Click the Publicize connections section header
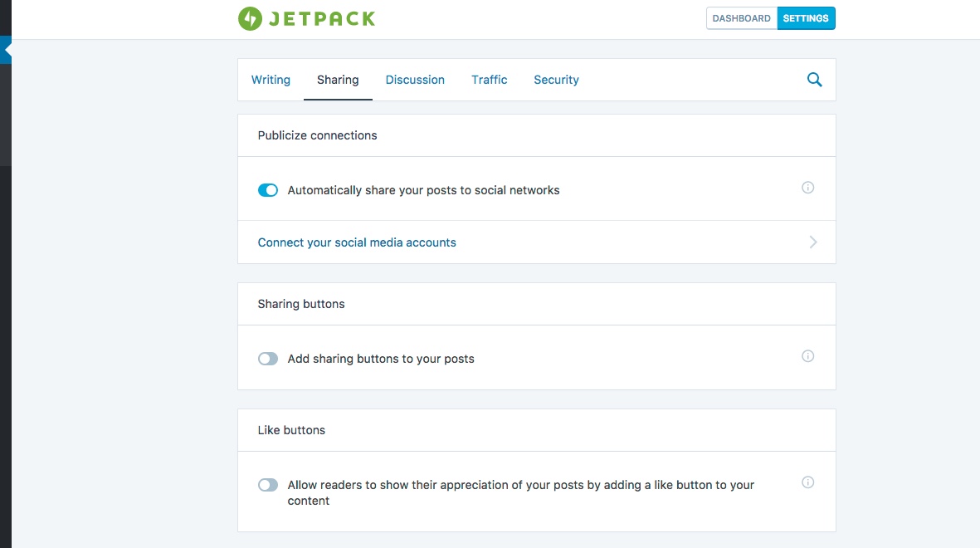The height and width of the screenshot is (548, 980). (317, 135)
